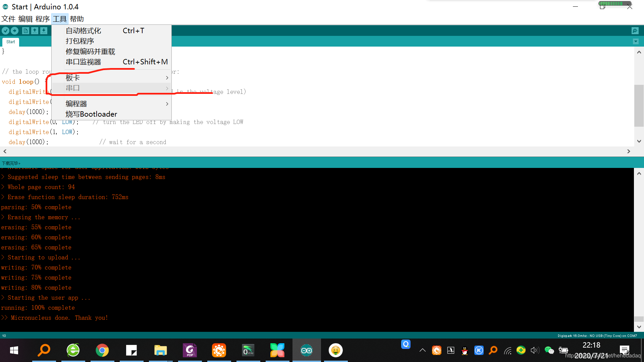The height and width of the screenshot is (362, 644).
Task: Click the editor vertical scrollbar thumb
Action: tap(639, 106)
